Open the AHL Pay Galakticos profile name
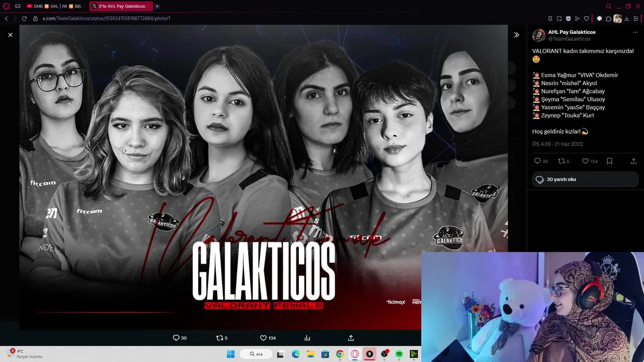Image resolution: width=644 pixels, height=362 pixels. (x=572, y=32)
